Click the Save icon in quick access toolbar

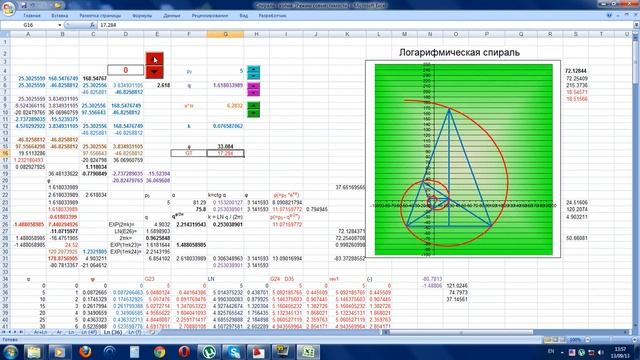click(24, 5)
